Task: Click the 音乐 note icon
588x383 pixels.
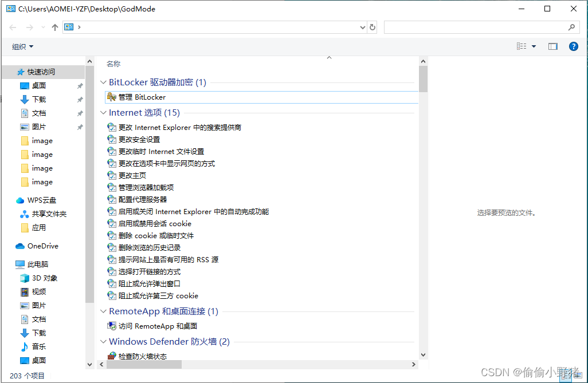Action: (x=25, y=347)
